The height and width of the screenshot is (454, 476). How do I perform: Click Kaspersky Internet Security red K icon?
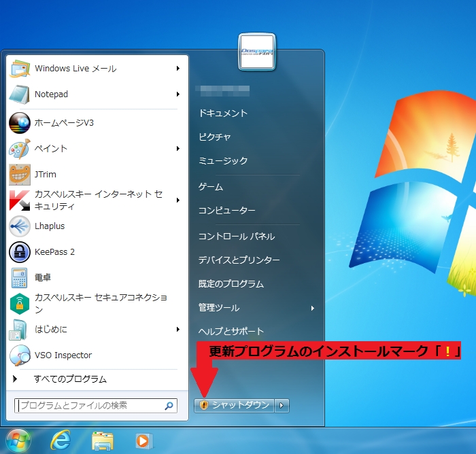tap(20, 200)
